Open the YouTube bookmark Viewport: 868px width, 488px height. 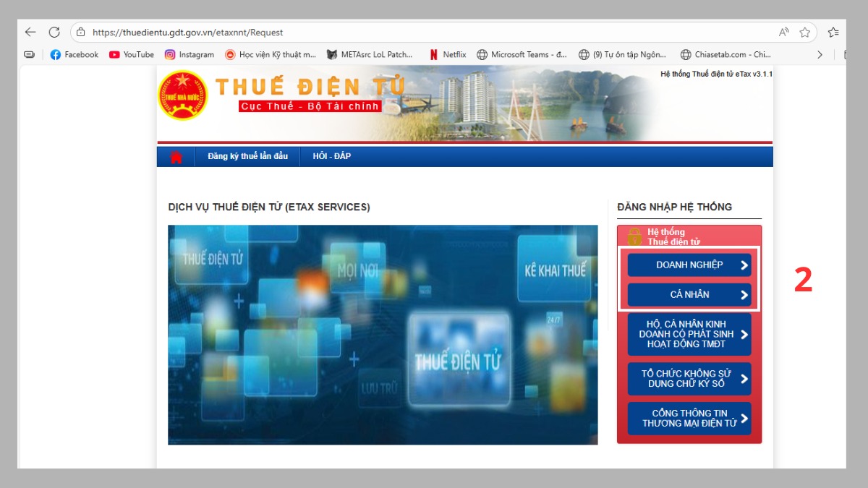(132, 54)
